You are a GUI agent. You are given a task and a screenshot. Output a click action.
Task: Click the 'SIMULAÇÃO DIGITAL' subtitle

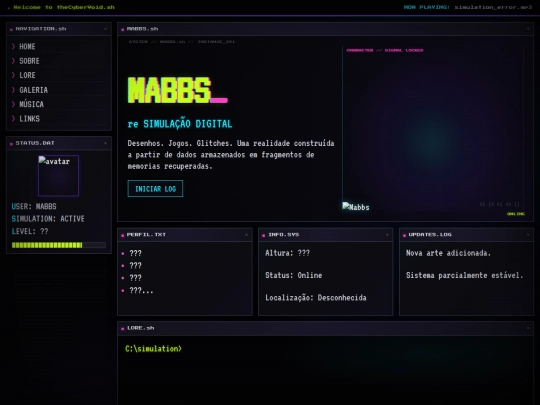coord(188,124)
